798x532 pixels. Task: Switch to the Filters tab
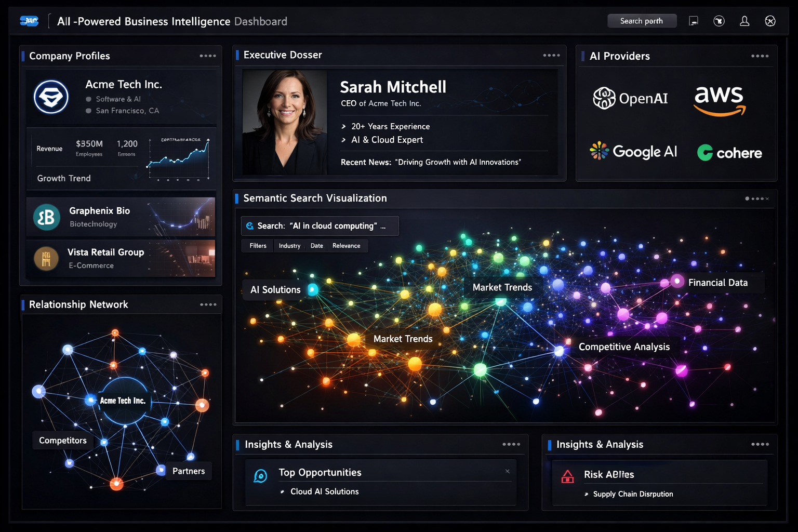(x=258, y=246)
